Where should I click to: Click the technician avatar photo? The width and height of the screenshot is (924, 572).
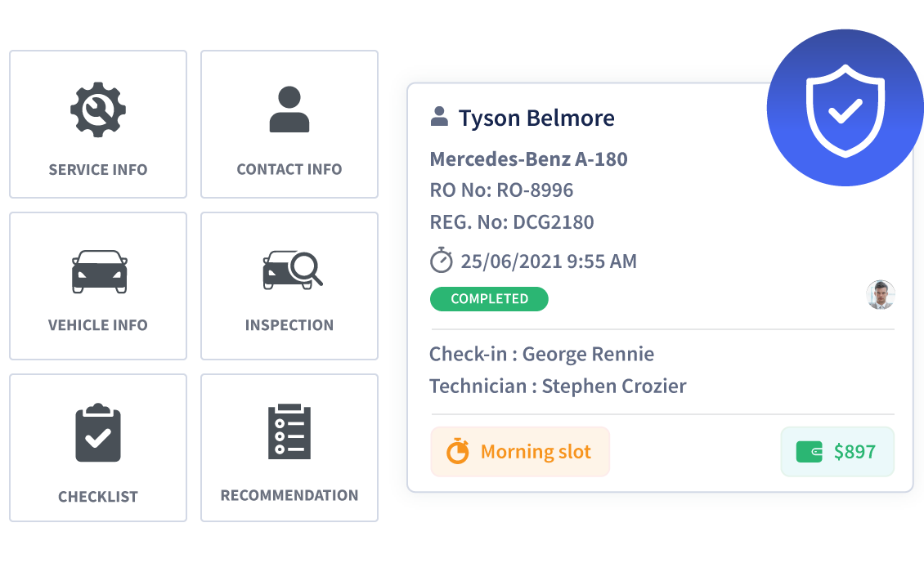pos(881,295)
